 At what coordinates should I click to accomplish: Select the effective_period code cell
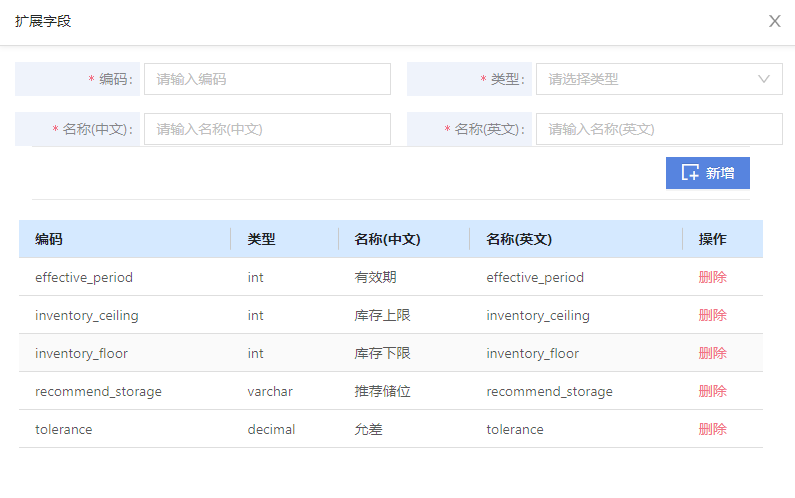pyautogui.click(x=84, y=277)
